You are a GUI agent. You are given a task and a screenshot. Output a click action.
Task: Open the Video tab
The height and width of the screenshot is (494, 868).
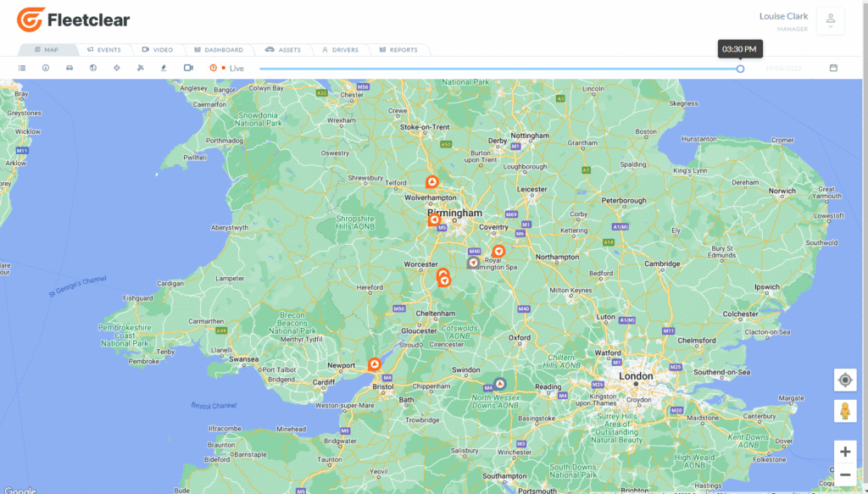158,50
